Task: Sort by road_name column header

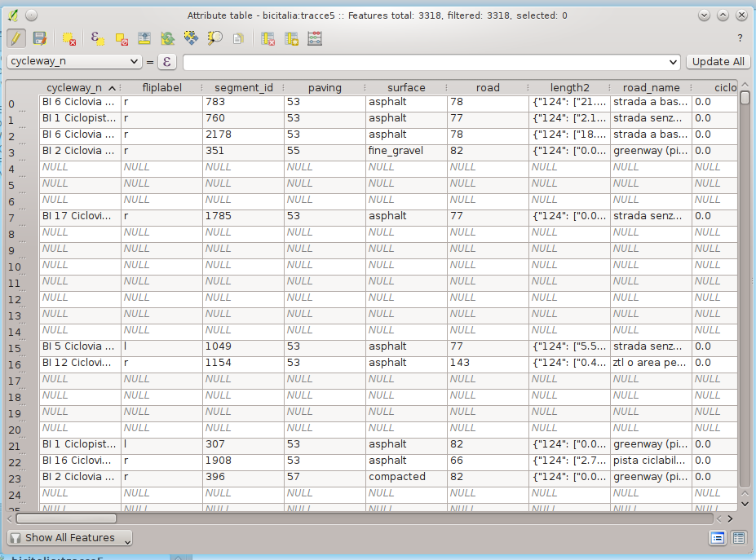Action: pyautogui.click(x=651, y=88)
